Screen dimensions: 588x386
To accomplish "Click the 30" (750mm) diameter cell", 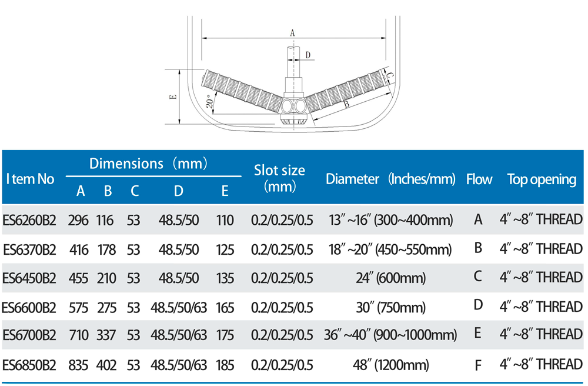I will tap(391, 308).
